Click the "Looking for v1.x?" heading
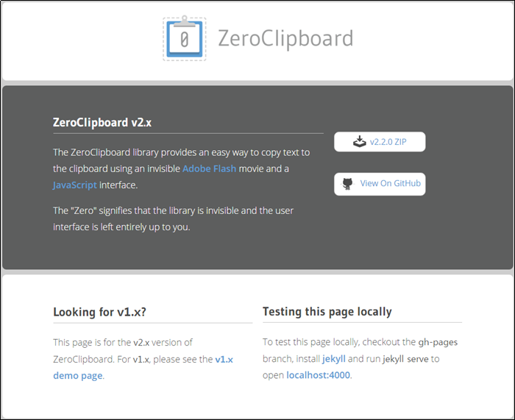Viewport: 515px width, 420px height. (99, 312)
